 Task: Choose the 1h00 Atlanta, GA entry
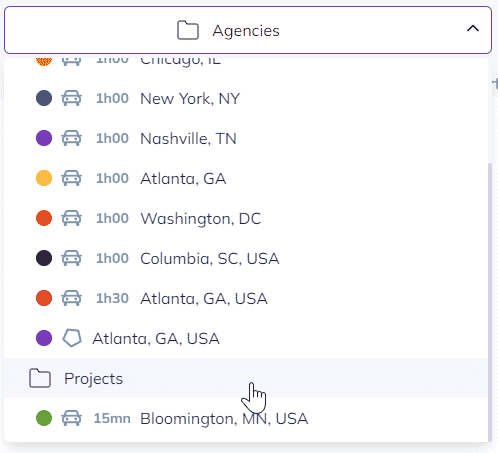(x=246, y=178)
